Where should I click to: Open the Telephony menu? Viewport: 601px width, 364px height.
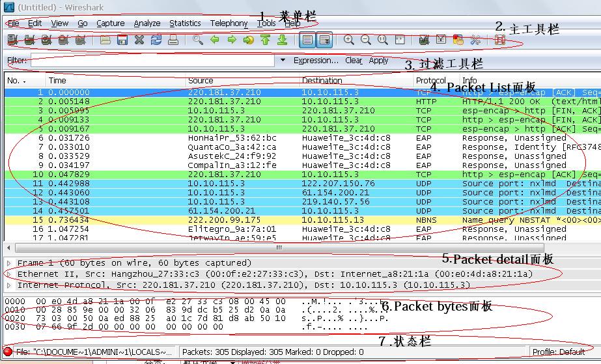click(x=229, y=23)
